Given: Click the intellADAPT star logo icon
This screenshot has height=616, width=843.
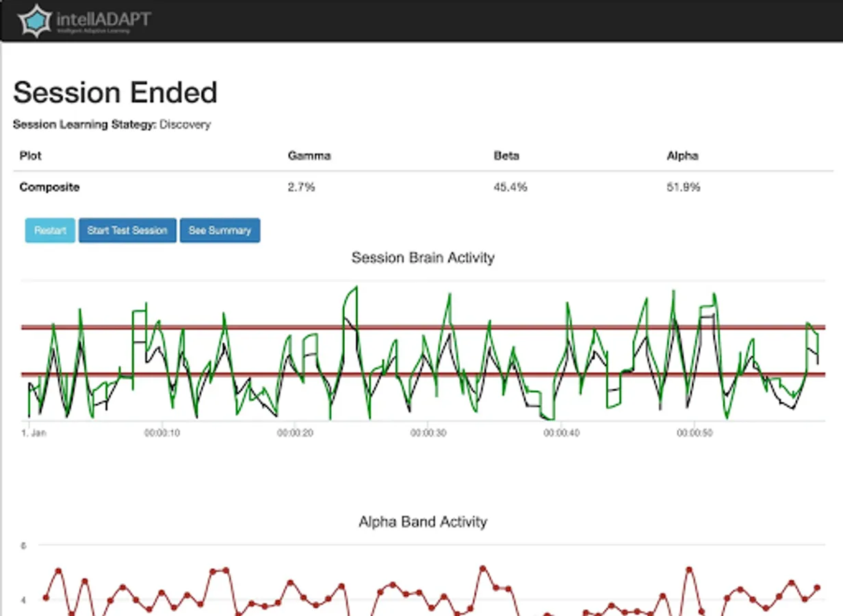Looking at the screenshot, I should (x=34, y=20).
